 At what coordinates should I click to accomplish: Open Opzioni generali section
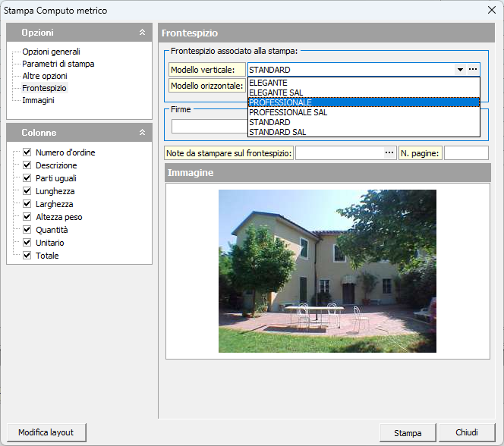(51, 52)
